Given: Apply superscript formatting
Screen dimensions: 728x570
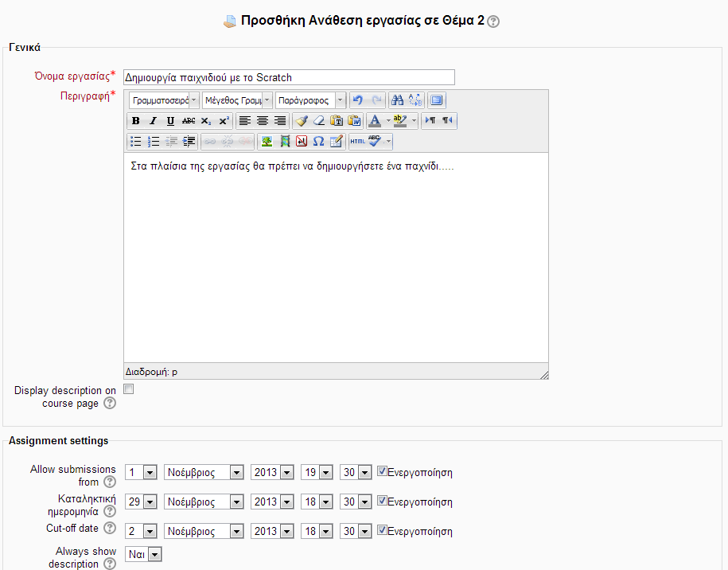Looking at the screenshot, I should (x=224, y=121).
